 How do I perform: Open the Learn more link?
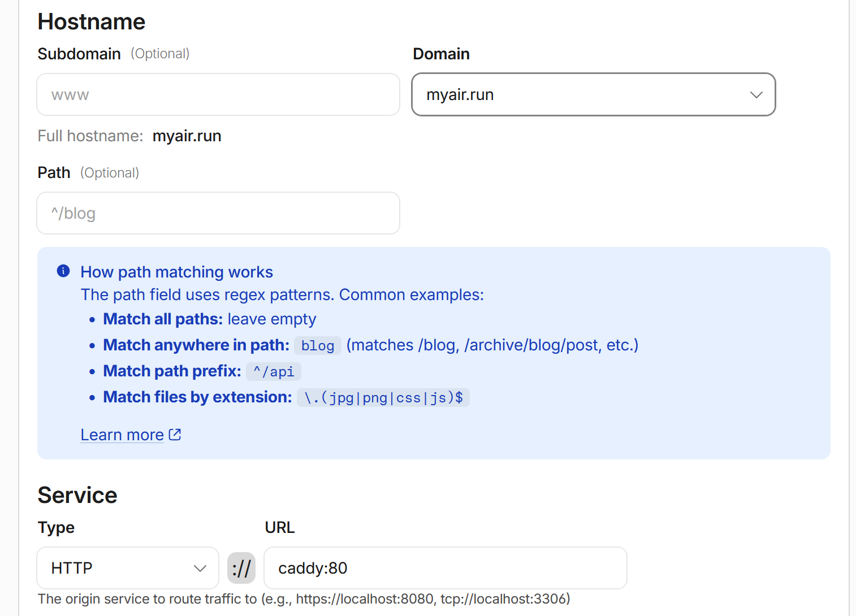click(x=122, y=435)
